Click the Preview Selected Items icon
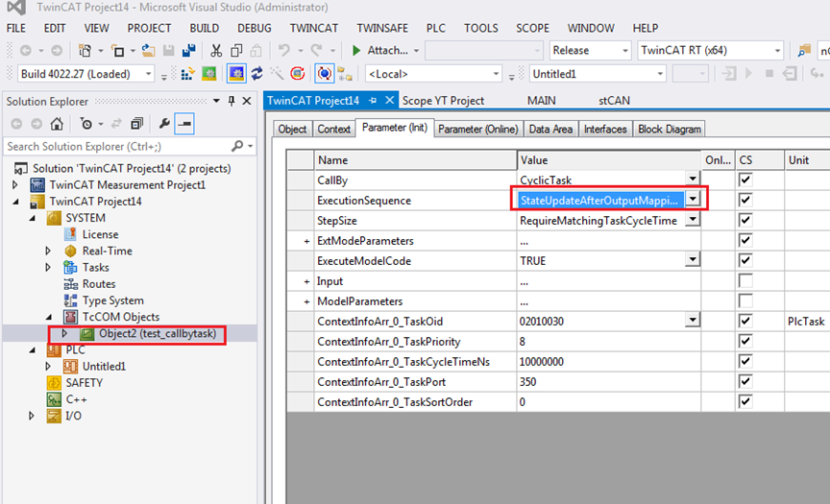The height and width of the screenshot is (504, 830). click(x=184, y=124)
